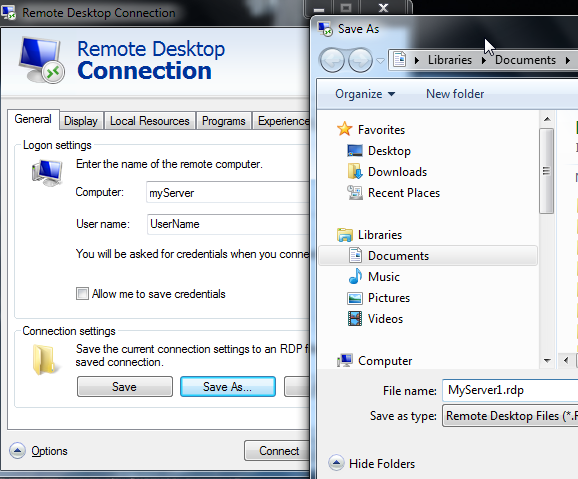Click Documents in the address bar

pyautogui.click(x=525, y=60)
